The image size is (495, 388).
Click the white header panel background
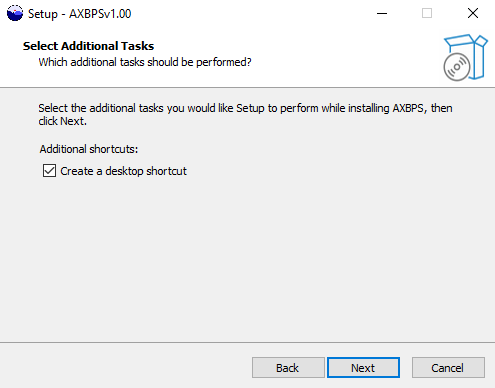300,57
